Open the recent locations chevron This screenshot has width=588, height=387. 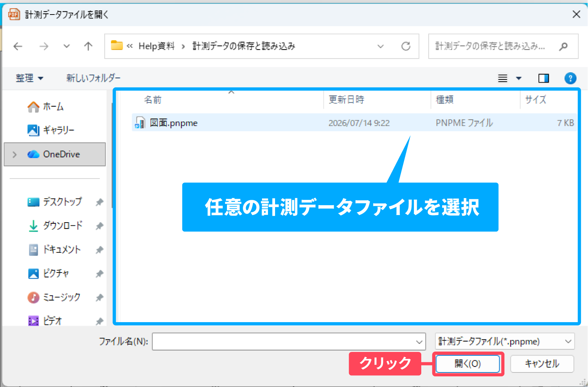(67, 46)
